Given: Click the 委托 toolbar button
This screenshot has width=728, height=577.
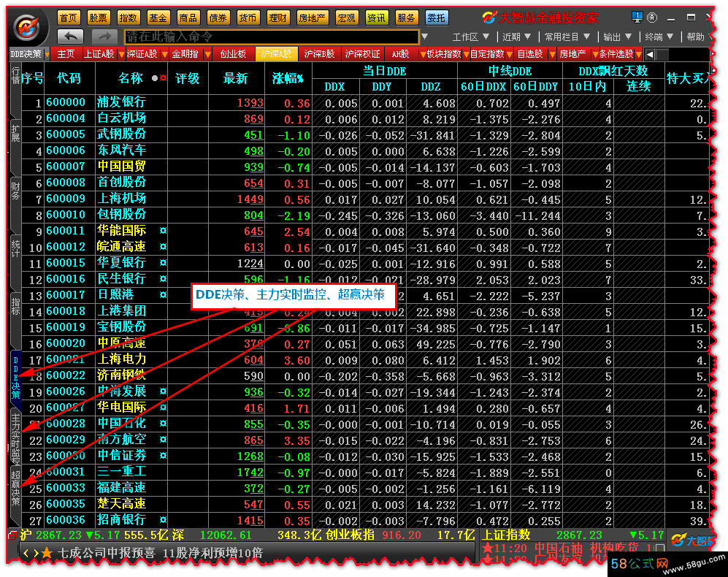Looking at the screenshot, I should (x=437, y=18).
